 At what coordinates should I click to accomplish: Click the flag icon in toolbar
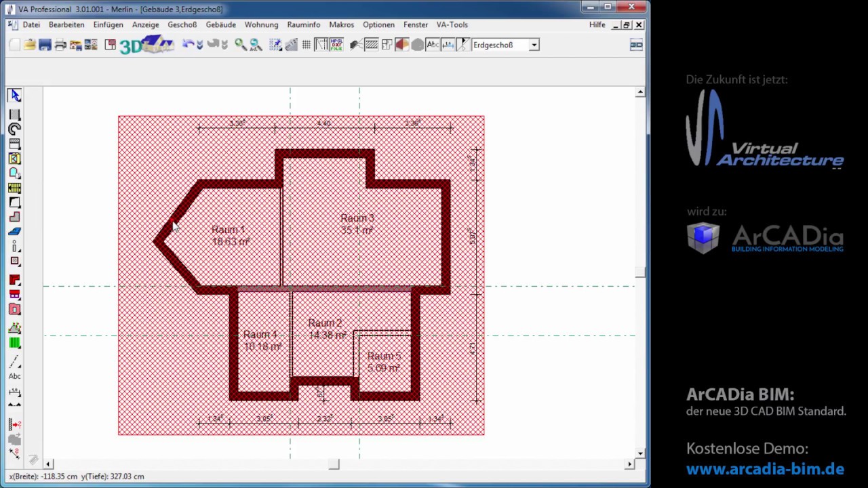tap(463, 45)
